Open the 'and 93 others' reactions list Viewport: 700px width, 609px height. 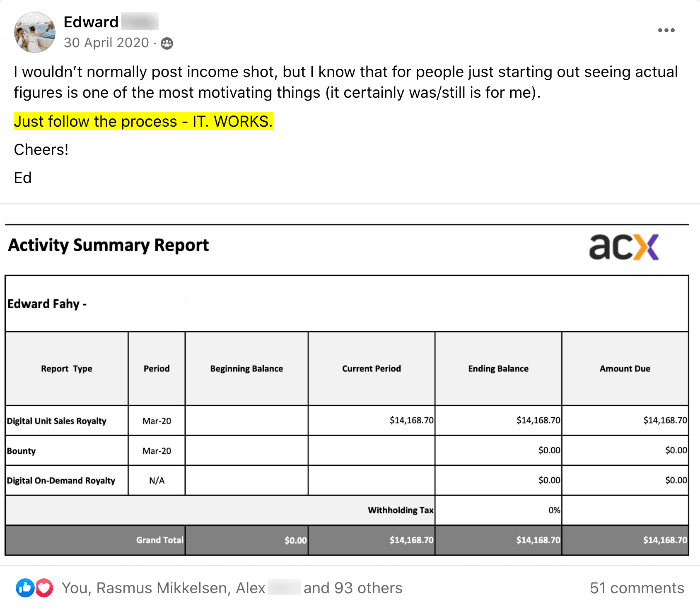pyautogui.click(x=353, y=588)
